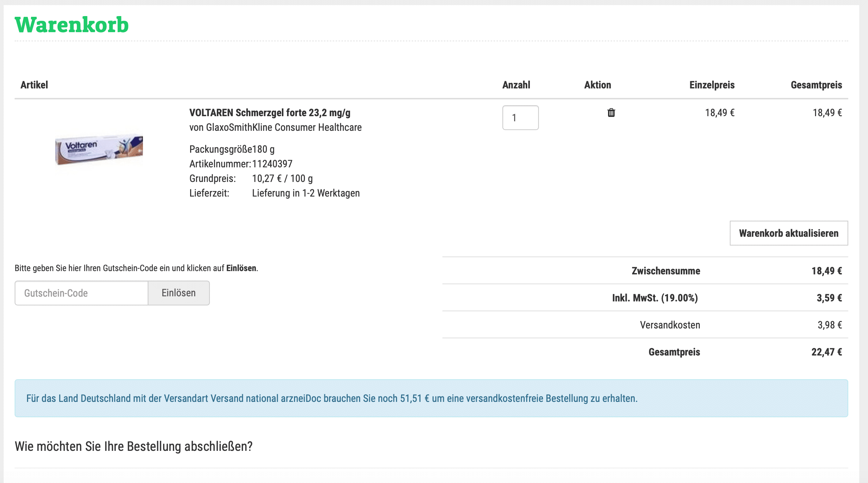Screen dimensions: 868x483
Task: Open the VOLTAREN Schmerzgel forte product title
Action: click(270, 113)
